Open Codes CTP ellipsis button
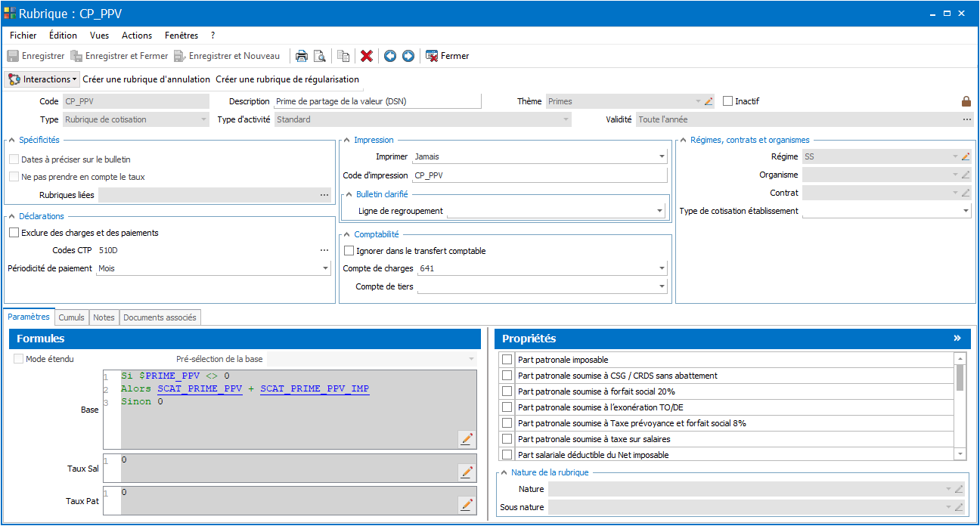The width and height of the screenshot is (980, 526). point(324,250)
